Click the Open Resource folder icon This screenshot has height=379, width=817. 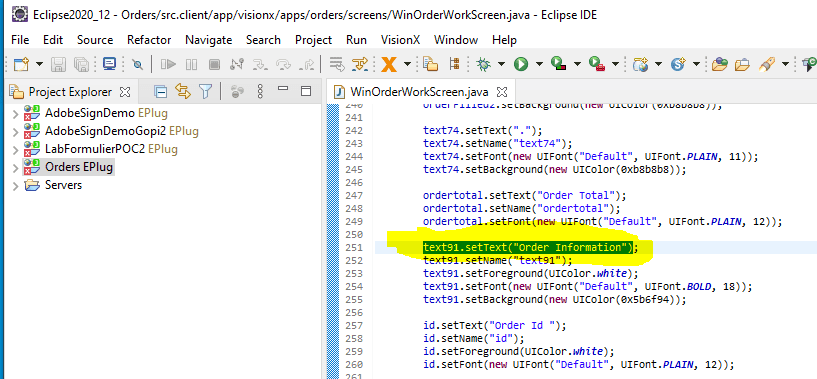click(742, 65)
